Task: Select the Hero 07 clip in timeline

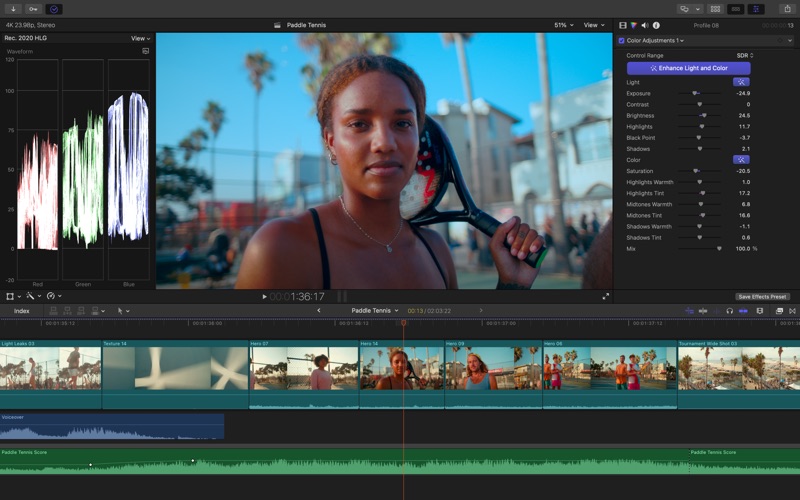Action: 304,374
